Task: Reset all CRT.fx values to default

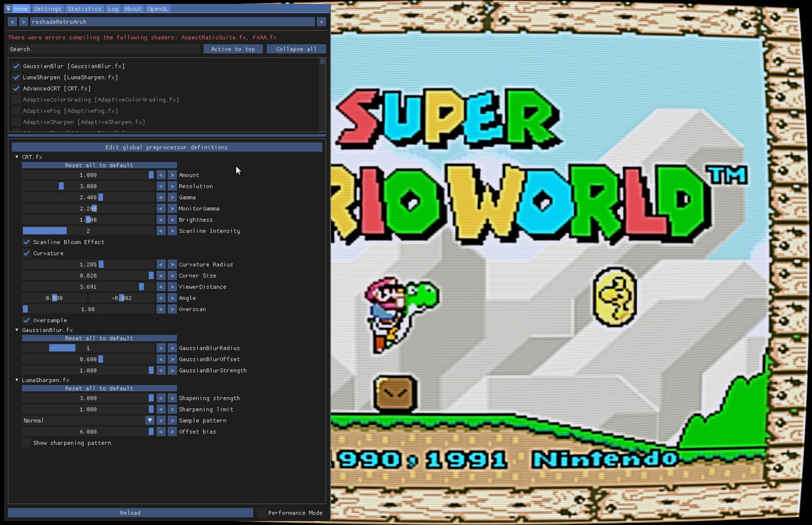Action: tap(99, 165)
